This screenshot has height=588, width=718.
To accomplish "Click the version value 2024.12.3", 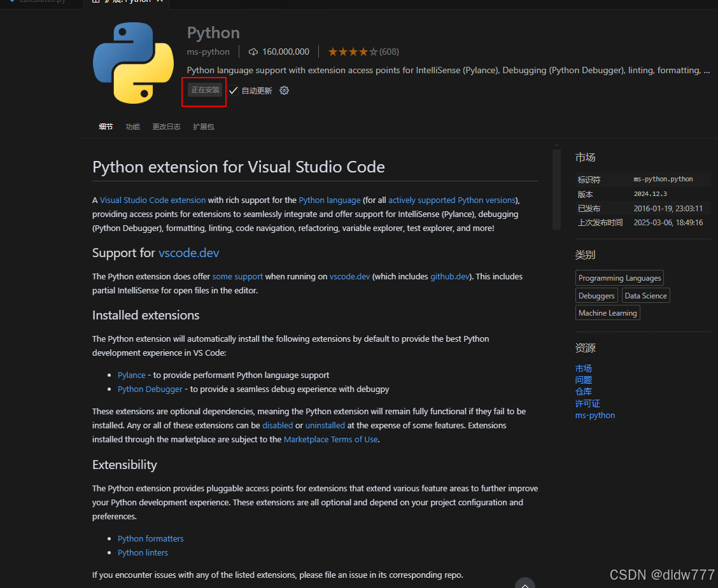I will pyautogui.click(x=651, y=193).
